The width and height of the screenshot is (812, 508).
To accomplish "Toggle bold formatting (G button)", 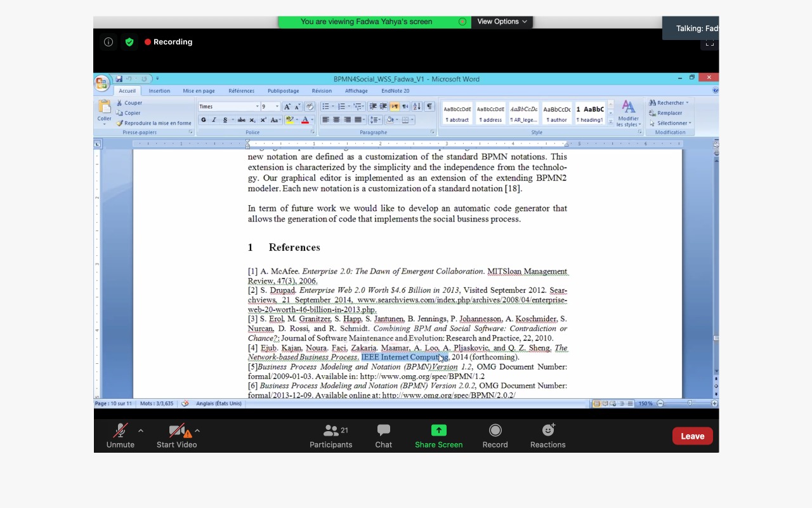I will 204,120.
